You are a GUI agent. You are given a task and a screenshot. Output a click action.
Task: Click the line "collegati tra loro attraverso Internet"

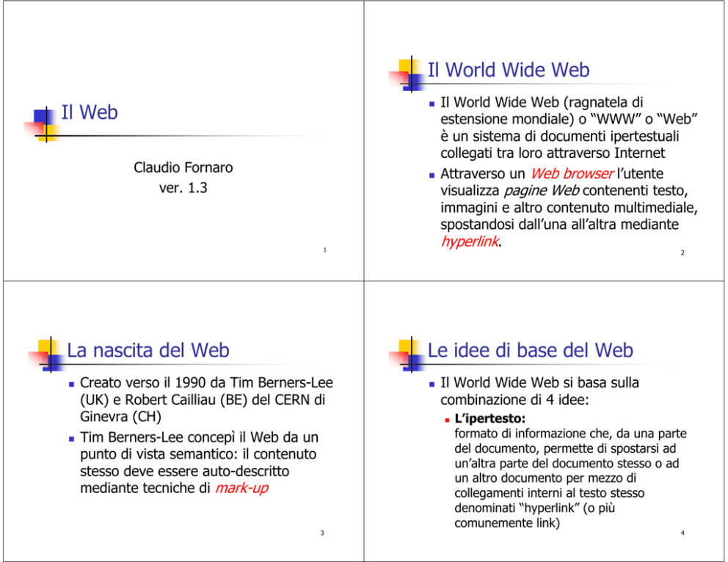click(x=553, y=153)
